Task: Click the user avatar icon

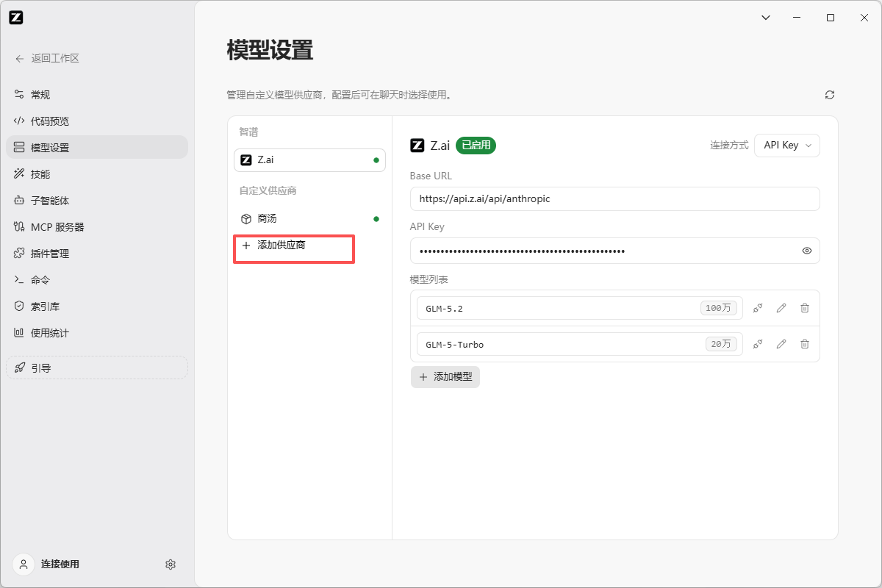Action: point(24,564)
